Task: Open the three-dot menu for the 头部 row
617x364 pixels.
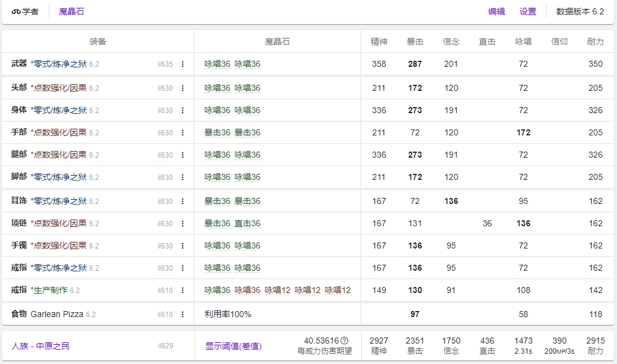Action: coord(182,88)
